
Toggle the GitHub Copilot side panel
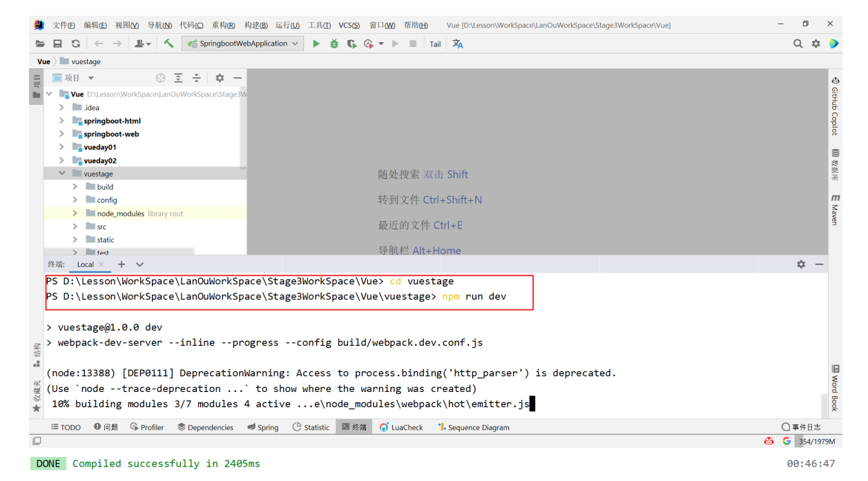(835, 106)
